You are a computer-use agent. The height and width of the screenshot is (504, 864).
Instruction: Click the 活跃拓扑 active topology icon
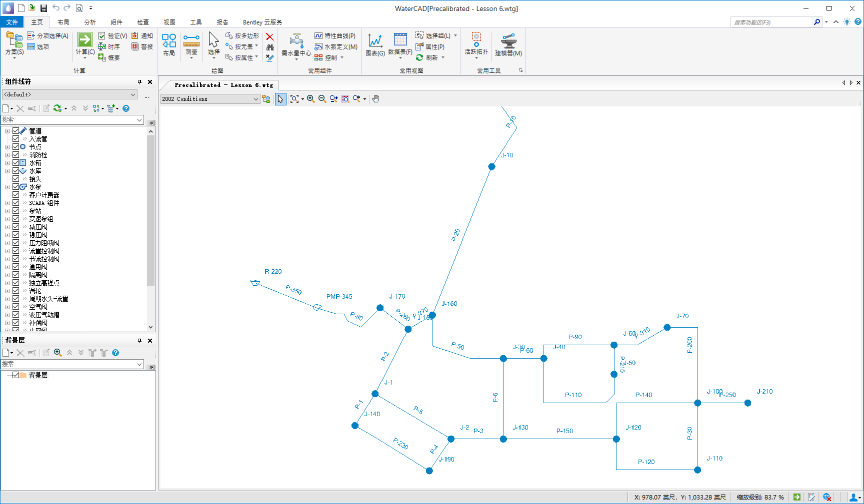(476, 40)
